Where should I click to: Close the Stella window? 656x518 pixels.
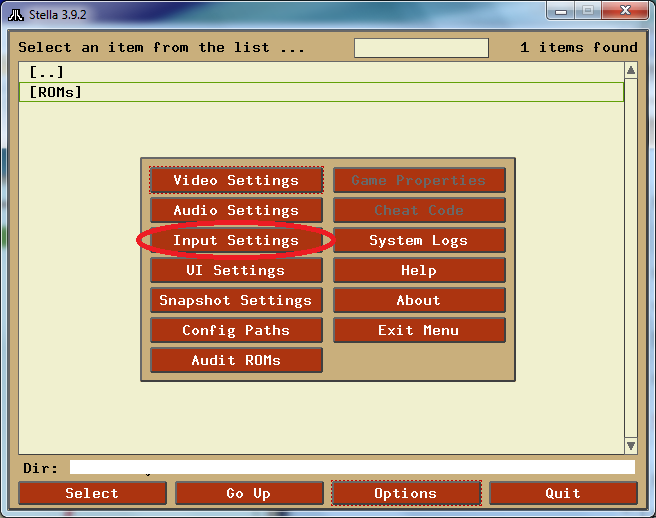click(625, 10)
